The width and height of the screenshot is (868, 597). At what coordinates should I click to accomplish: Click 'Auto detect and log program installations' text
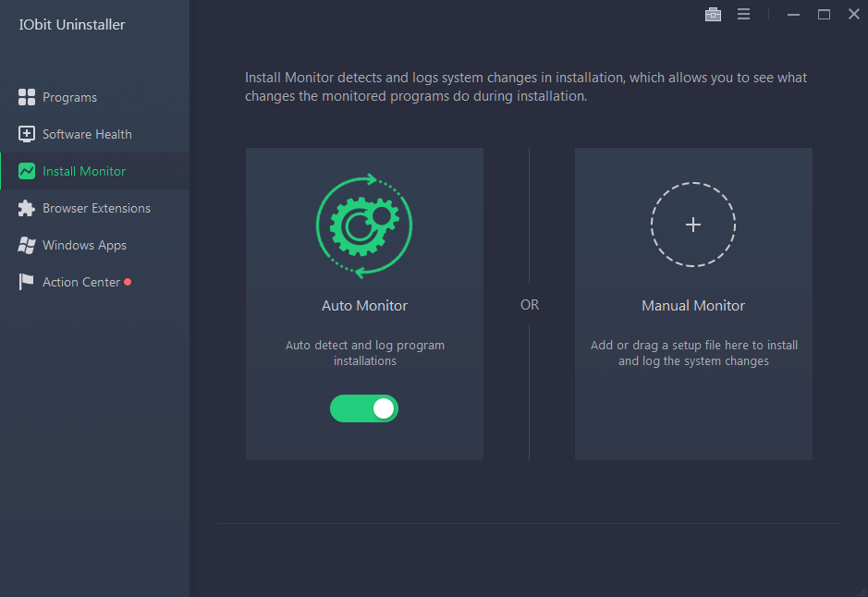(365, 353)
